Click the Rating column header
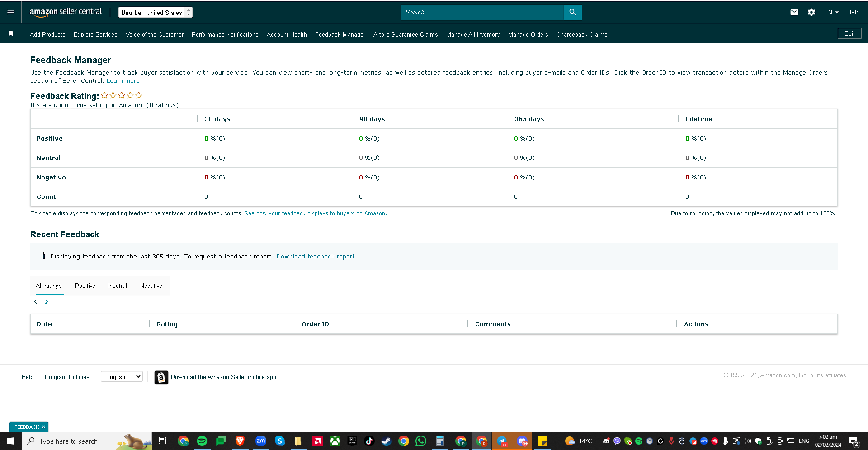Screen dimensions: 868x450 167,324
